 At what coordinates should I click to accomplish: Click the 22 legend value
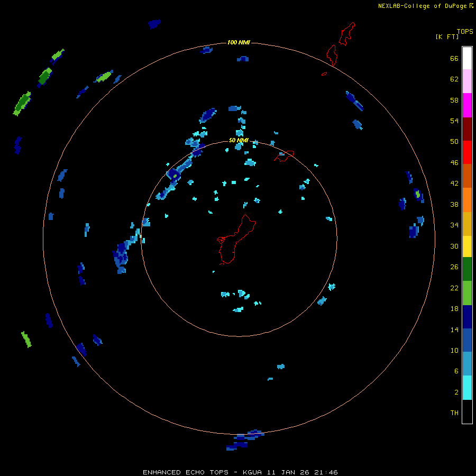[x=454, y=288]
